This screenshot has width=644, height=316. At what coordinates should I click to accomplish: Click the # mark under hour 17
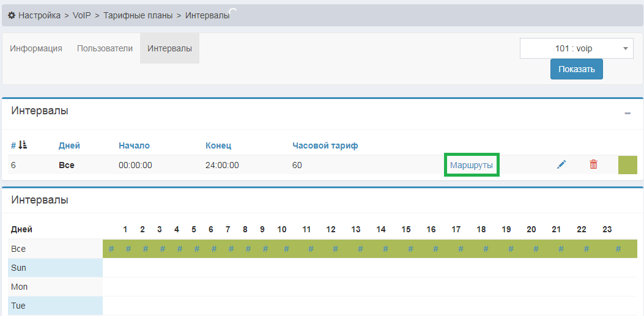click(x=461, y=249)
